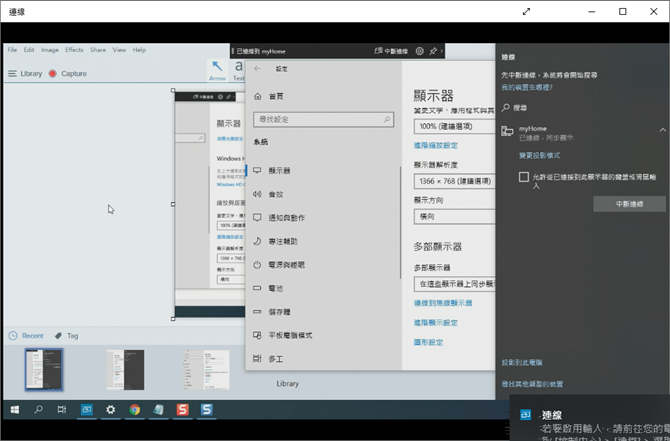Select 平板電腦模式 in Settings sidebar
Screen dimensions: 670x441
(x=323, y=335)
